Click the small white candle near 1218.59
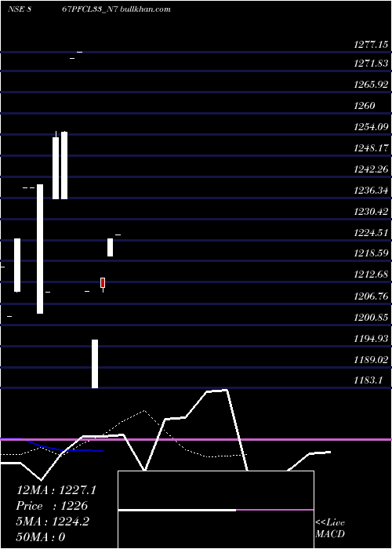 (110, 247)
